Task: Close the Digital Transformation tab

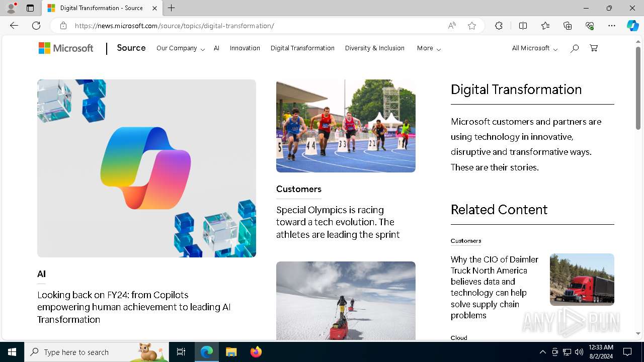Action: tap(155, 8)
